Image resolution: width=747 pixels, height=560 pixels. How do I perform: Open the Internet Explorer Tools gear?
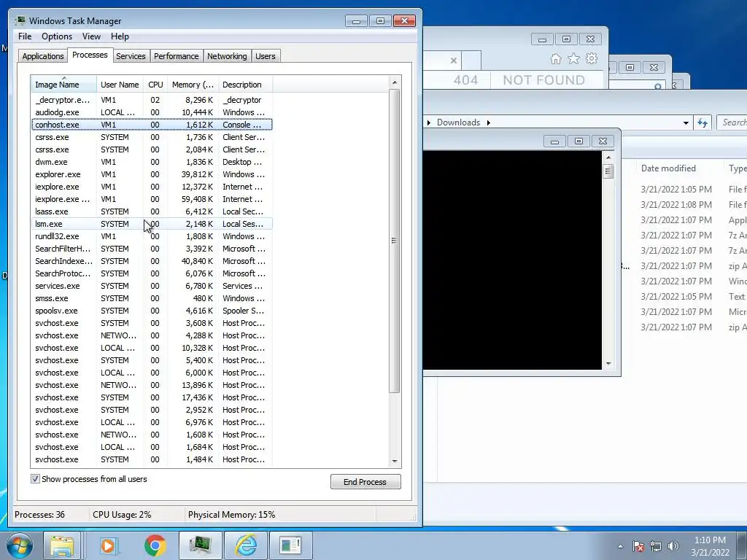pos(592,58)
